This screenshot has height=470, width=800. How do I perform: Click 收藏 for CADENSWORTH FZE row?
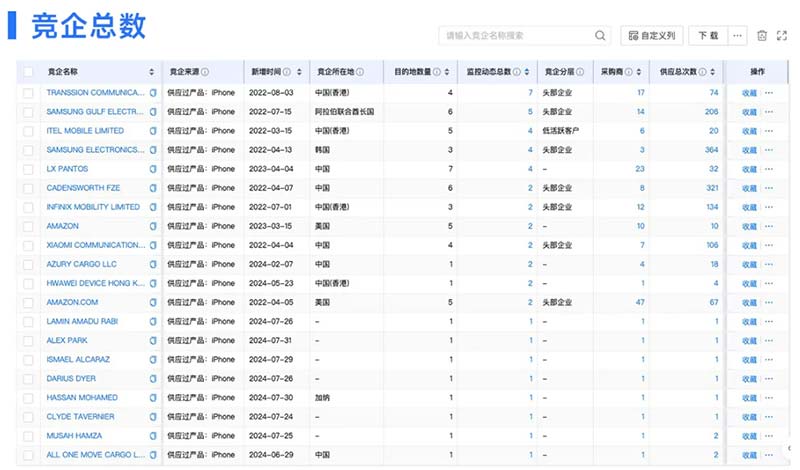(x=749, y=188)
